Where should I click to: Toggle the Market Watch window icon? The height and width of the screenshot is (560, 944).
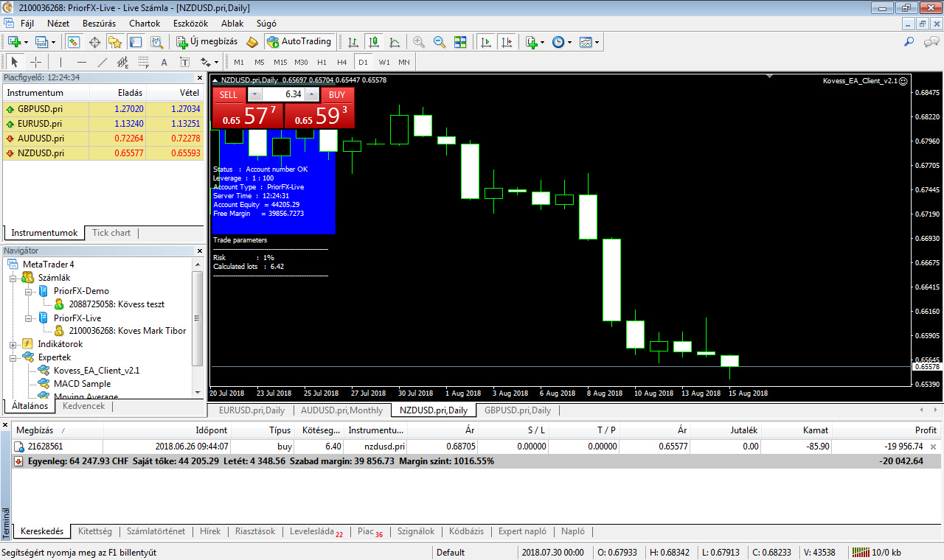pos(74,42)
